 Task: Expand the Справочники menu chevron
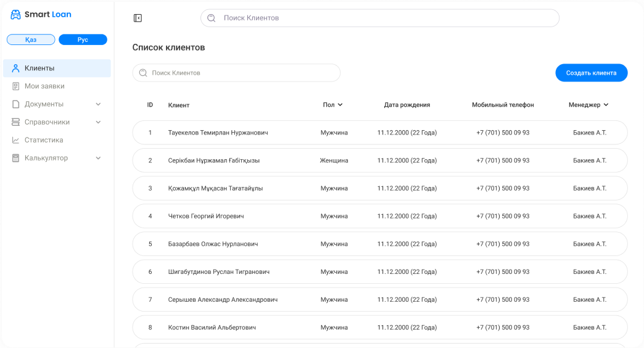98,122
